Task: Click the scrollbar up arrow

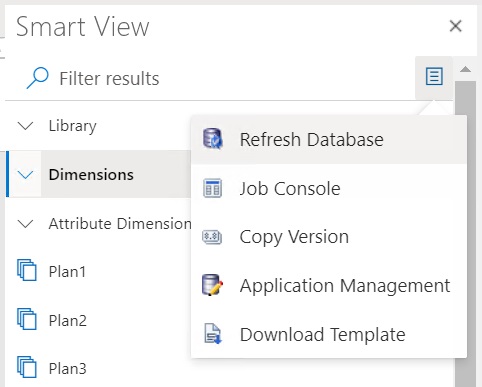Action: click(465, 69)
